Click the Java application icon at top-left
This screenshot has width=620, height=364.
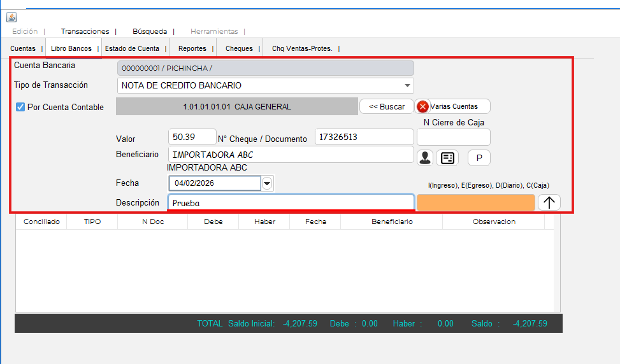(11, 17)
